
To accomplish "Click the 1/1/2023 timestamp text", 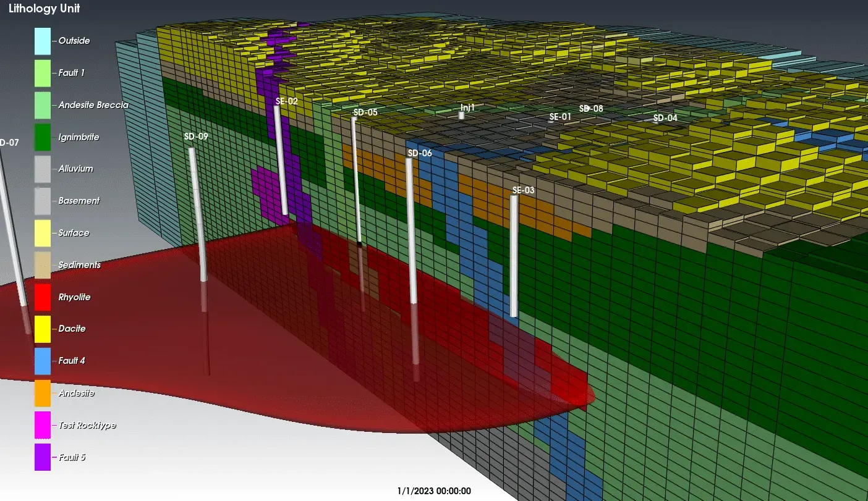I will tap(434, 491).
